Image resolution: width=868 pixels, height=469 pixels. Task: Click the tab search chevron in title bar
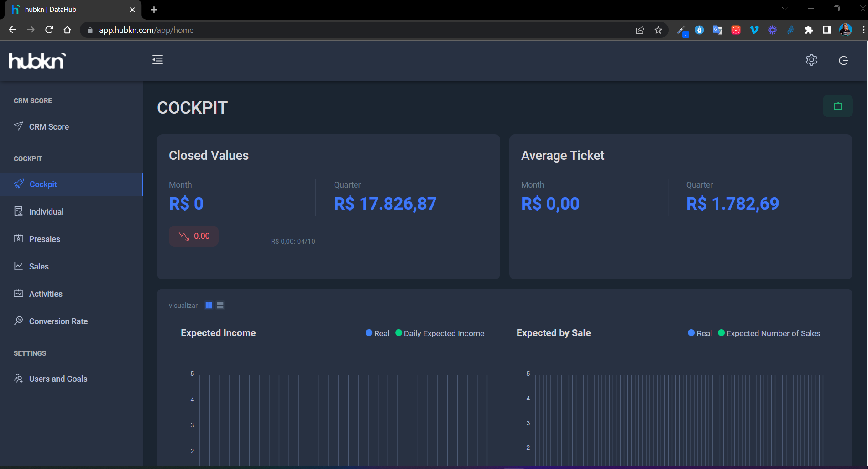784,9
